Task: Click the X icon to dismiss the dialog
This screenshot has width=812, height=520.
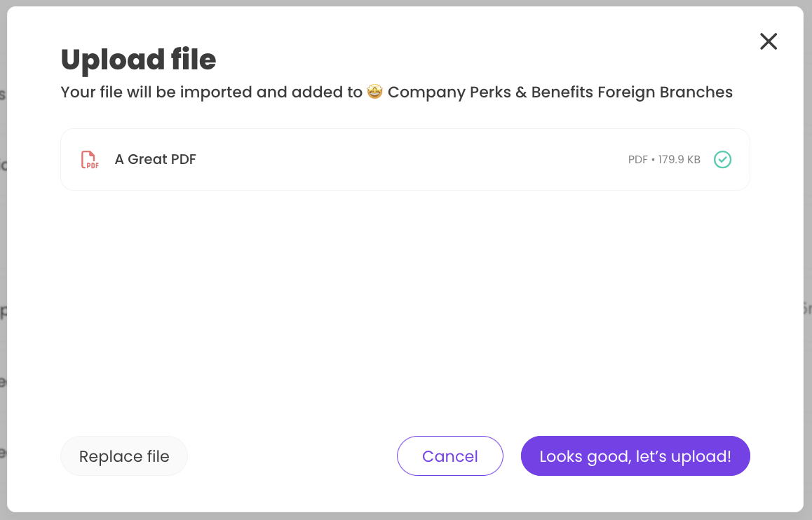Action: (769, 41)
